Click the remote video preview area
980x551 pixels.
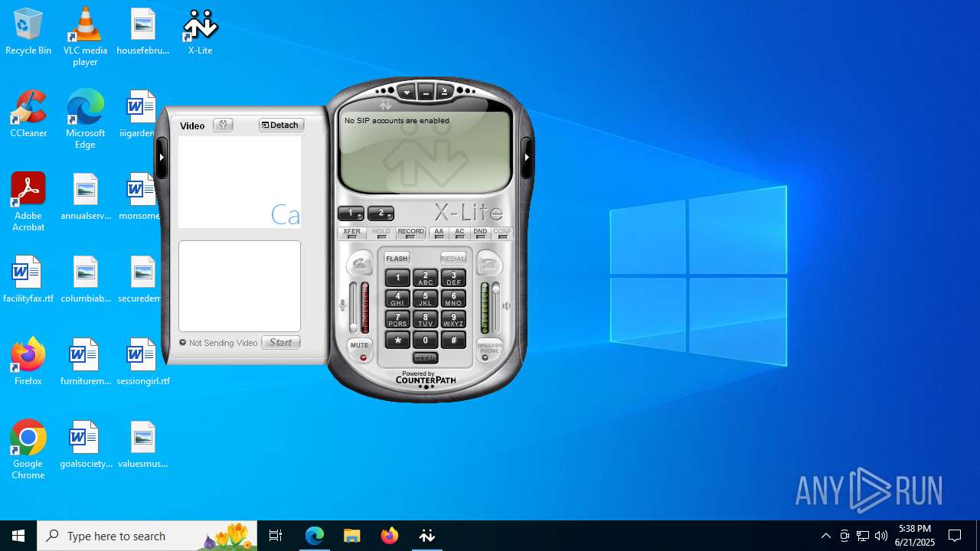[240, 182]
